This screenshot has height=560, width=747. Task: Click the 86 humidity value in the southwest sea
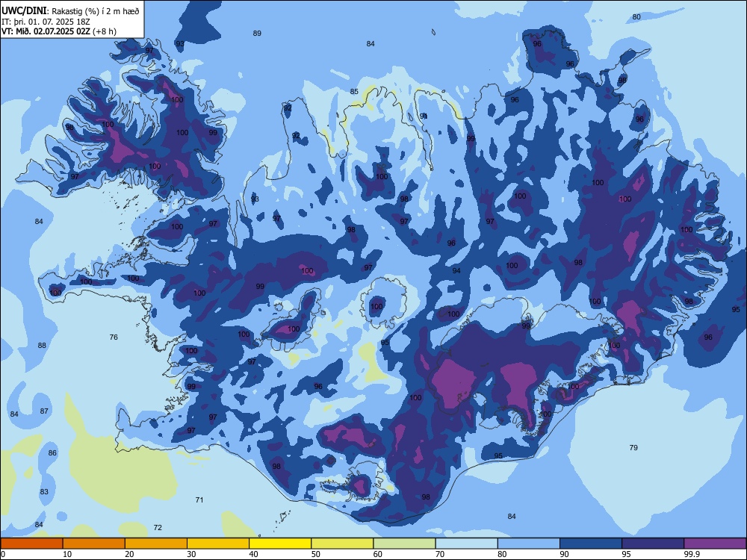point(52,453)
